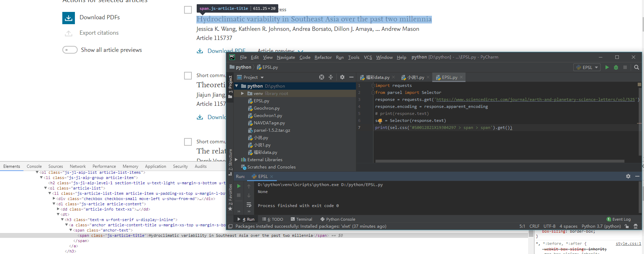Hide the Project panel with the minus icon
The height and width of the screenshot is (254, 644).
click(351, 77)
